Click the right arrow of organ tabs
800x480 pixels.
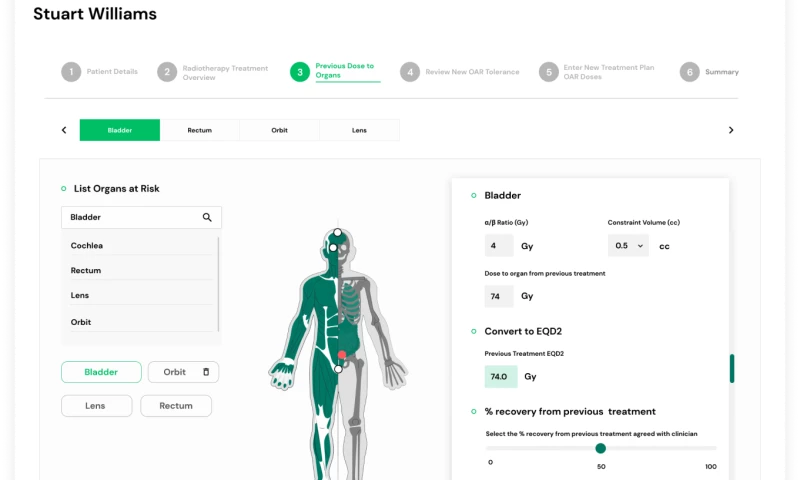[x=731, y=130]
